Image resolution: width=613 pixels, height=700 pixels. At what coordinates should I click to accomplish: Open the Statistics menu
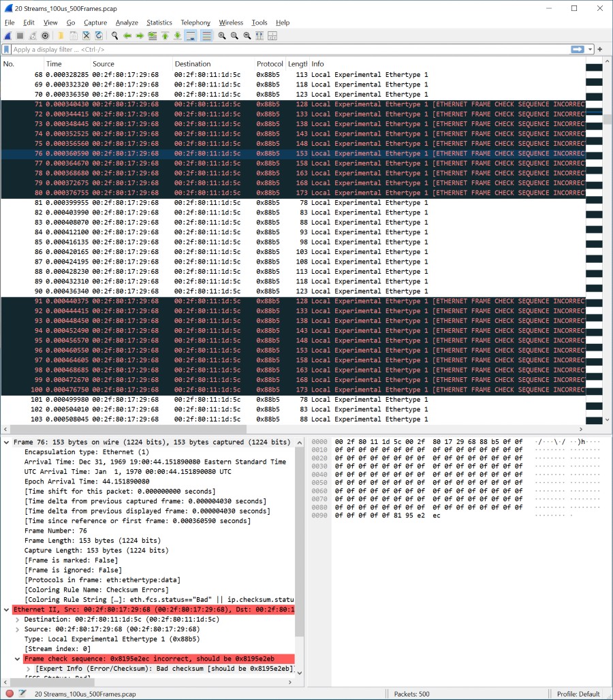tap(159, 22)
